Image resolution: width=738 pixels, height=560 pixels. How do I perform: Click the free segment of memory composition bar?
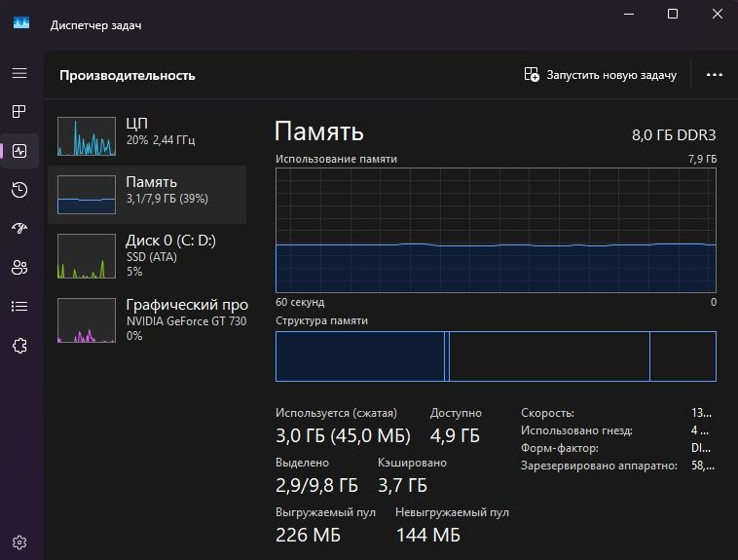(x=683, y=356)
